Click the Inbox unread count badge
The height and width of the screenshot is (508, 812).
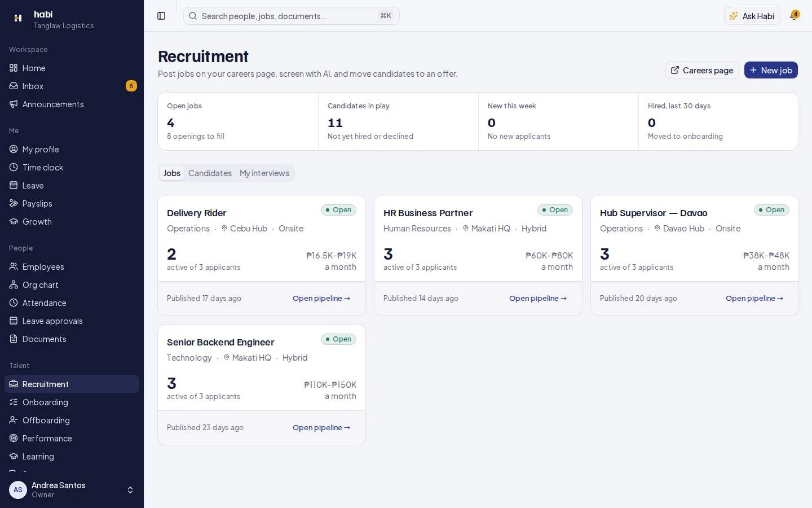(x=131, y=86)
